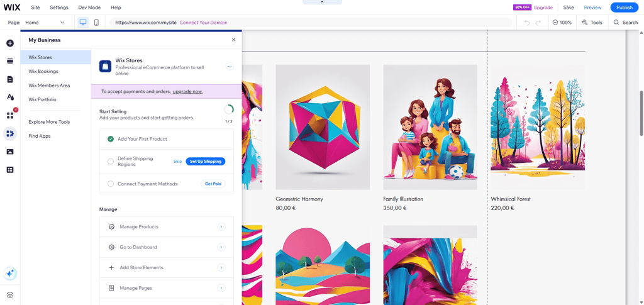Screen dimensions: 644x305
Task: Select the Wix Stores tab
Action: (x=55, y=57)
